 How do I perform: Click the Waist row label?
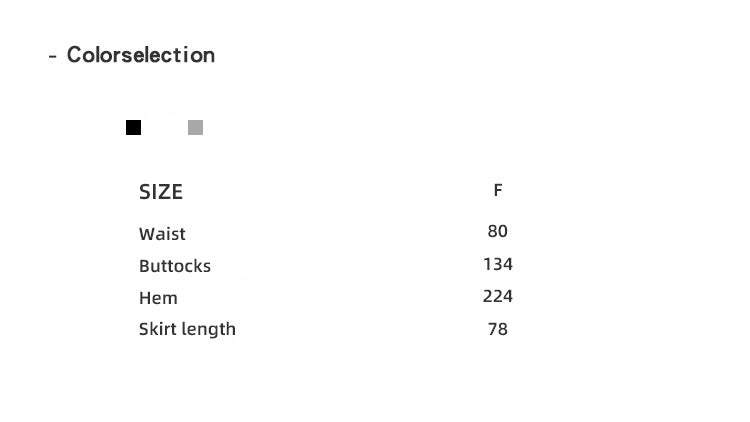pyautogui.click(x=162, y=234)
